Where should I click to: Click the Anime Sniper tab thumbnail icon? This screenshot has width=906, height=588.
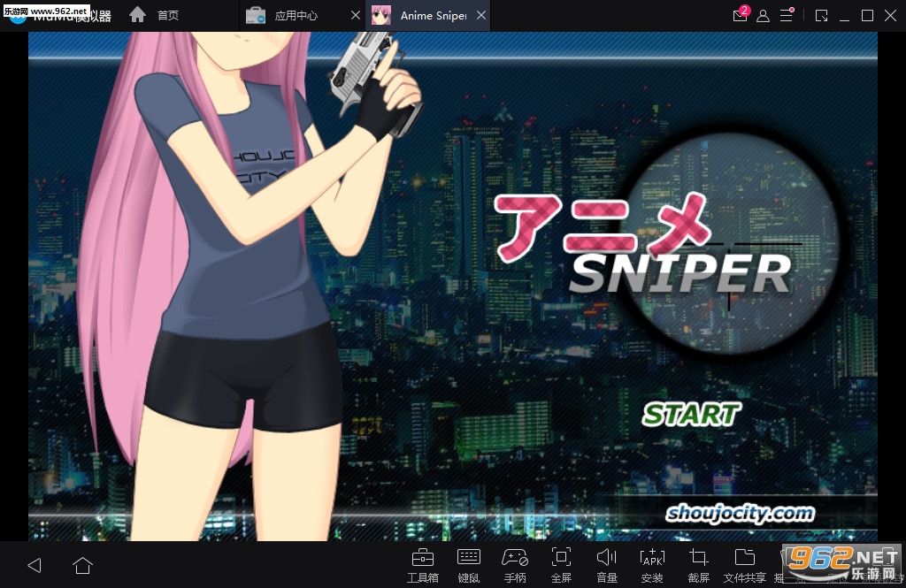[380, 16]
